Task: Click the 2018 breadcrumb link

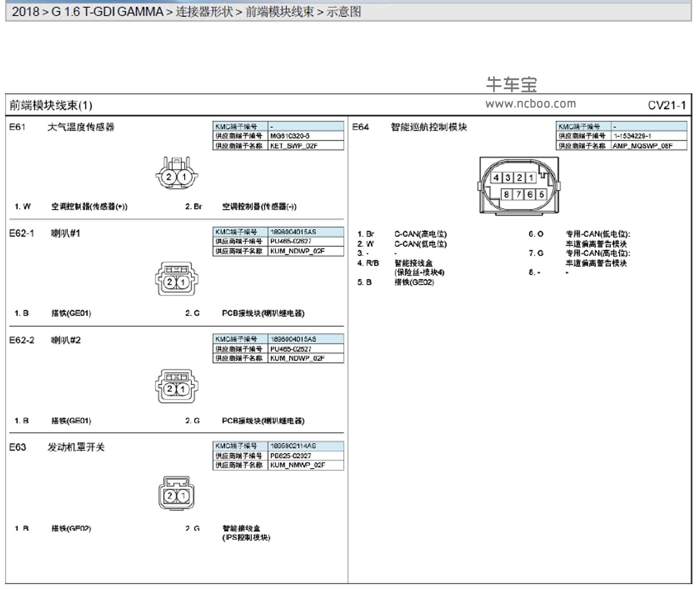Action: point(25,12)
